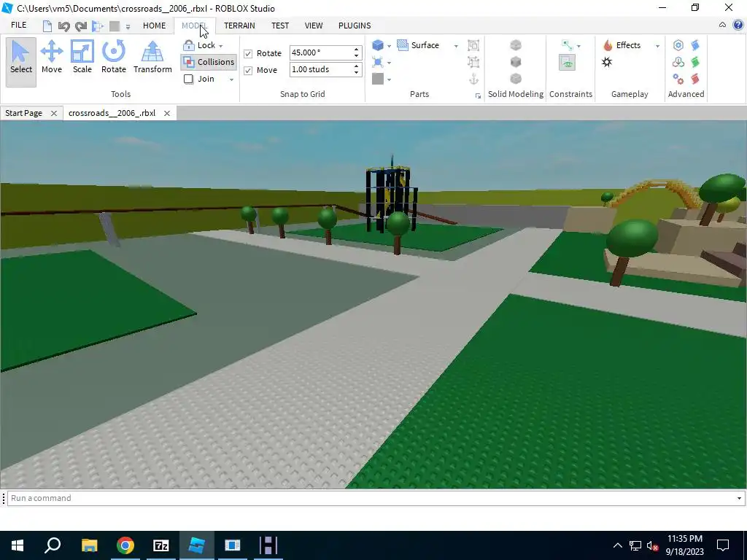Click the Create Constraint icon
The width and height of the screenshot is (747, 560).
pos(567,45)
